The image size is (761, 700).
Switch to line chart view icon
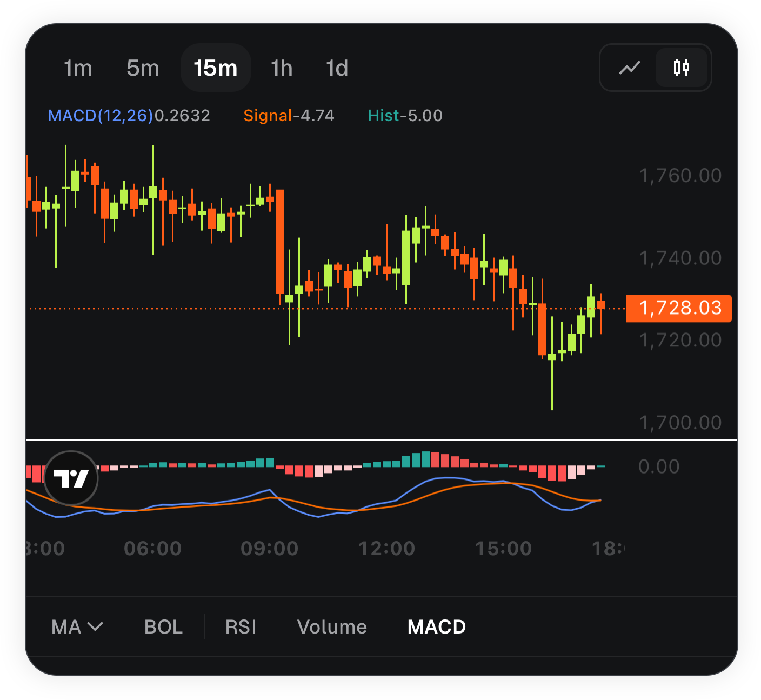[630, 68]
